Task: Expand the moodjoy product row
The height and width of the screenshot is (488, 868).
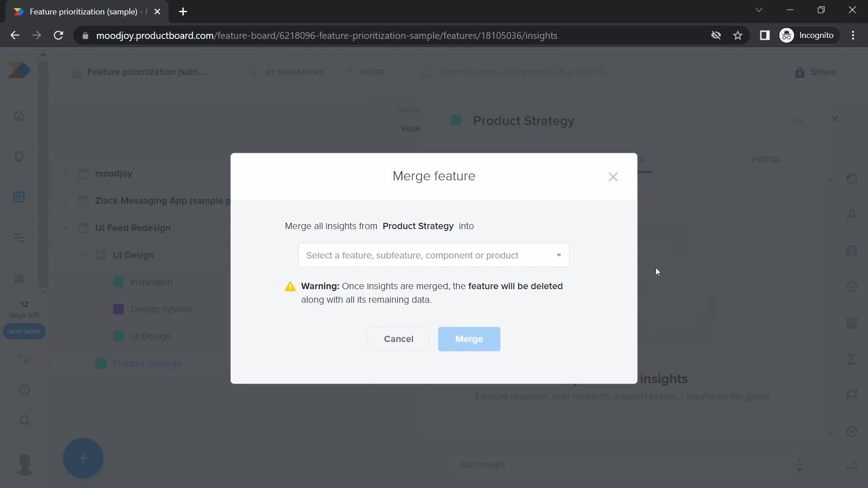Action: [x=65, y=174]
